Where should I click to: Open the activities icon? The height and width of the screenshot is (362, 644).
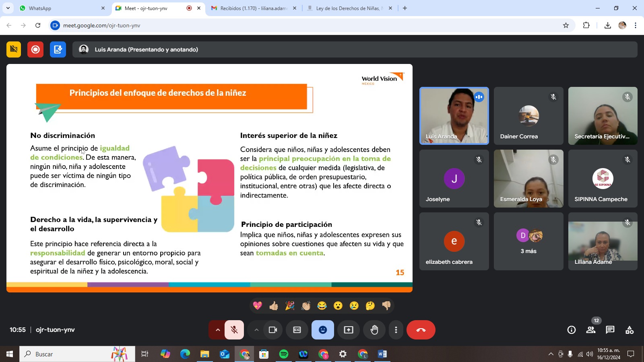coord(630,330)
